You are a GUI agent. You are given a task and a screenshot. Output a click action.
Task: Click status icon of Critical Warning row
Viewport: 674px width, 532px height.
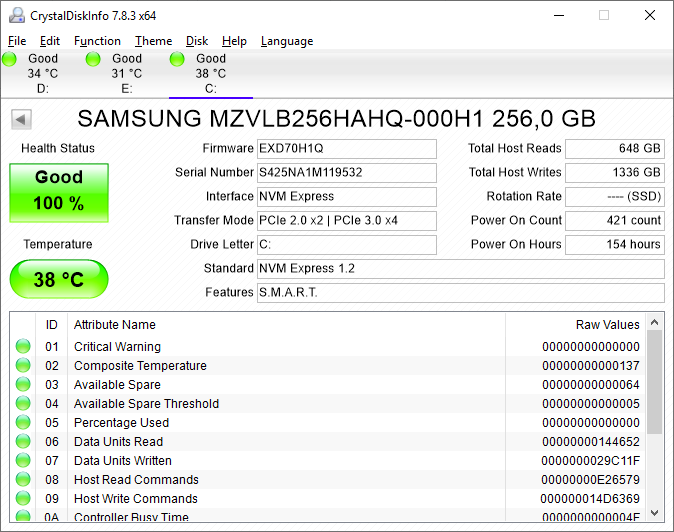click(23, 346)
